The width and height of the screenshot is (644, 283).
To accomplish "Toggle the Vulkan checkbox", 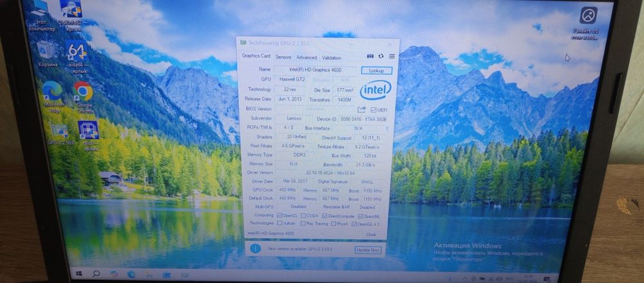I will pyautogui.click(x=279, y=223).
